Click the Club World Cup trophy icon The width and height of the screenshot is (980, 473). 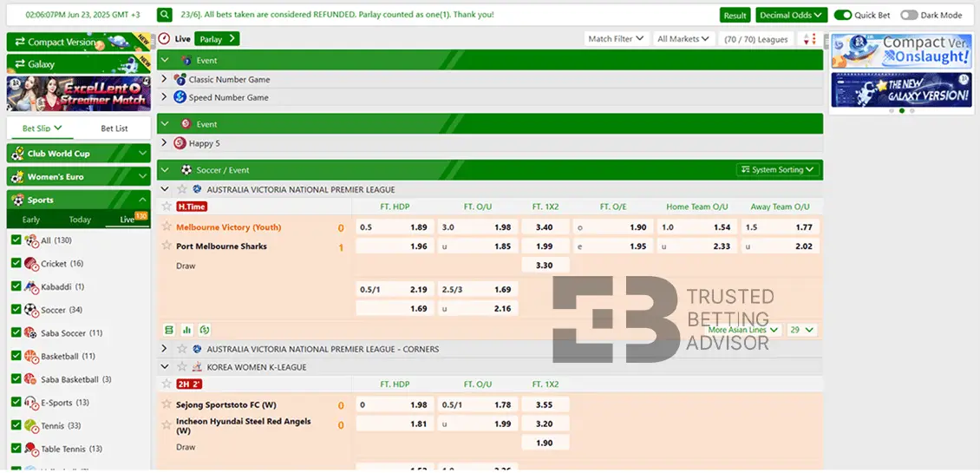click(x=17, y=154)
